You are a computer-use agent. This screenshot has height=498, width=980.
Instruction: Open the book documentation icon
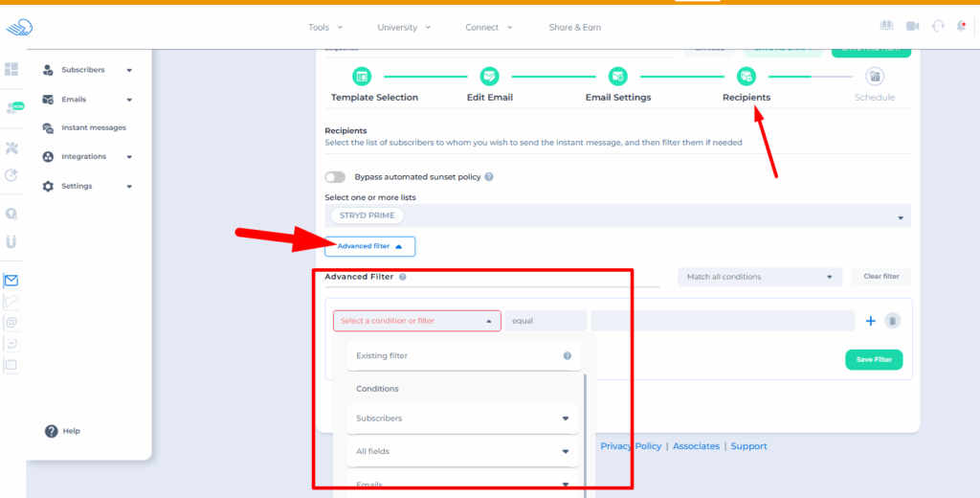click(886, 27)
